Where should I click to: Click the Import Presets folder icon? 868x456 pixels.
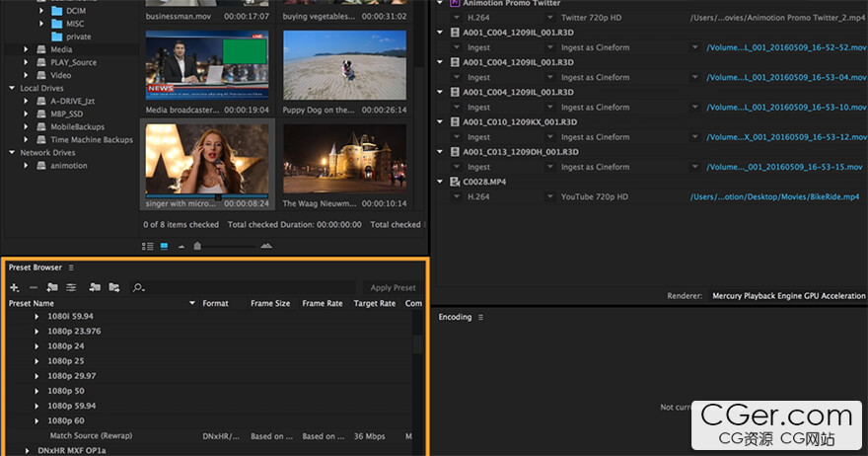[95, 287]
